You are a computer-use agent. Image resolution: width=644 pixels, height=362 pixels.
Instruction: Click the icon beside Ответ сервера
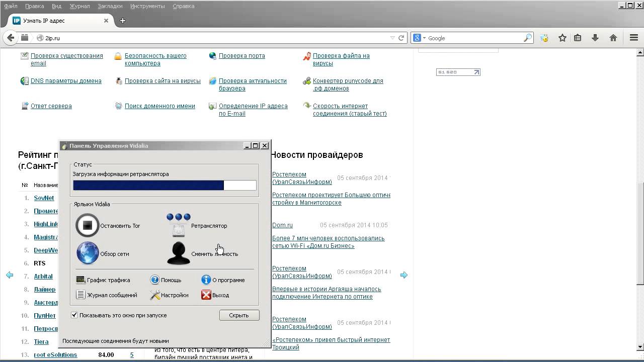[x=25, y=106]
